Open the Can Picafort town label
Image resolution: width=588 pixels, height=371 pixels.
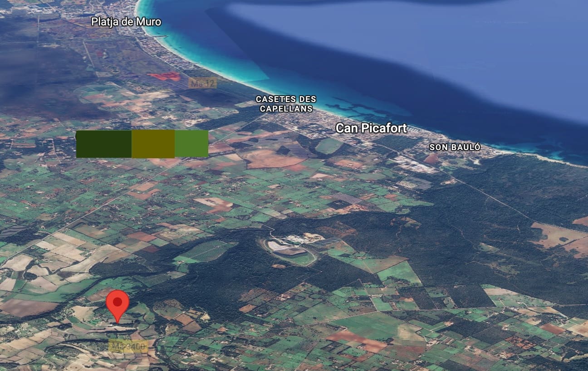point(371,128)
